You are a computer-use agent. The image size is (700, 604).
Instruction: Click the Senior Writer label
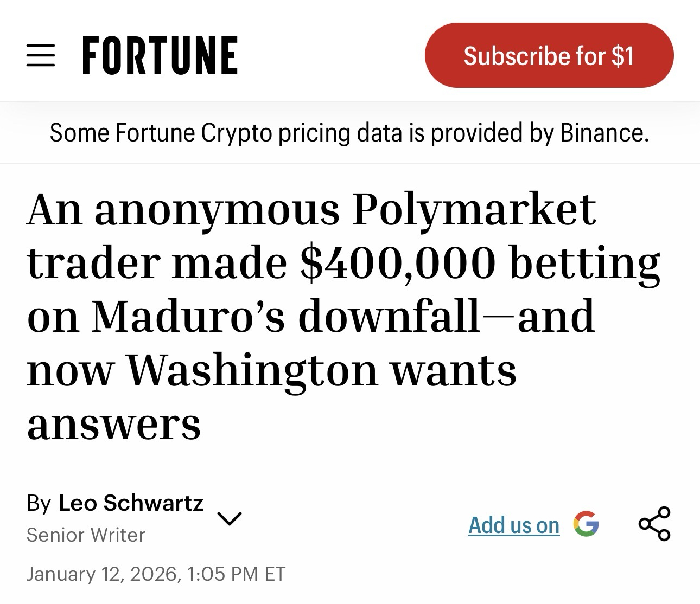pyautogui.click(x=86, y=535)
